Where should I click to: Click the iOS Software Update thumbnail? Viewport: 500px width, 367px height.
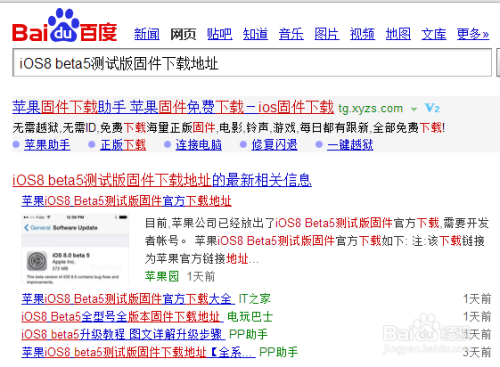[75, 248]
